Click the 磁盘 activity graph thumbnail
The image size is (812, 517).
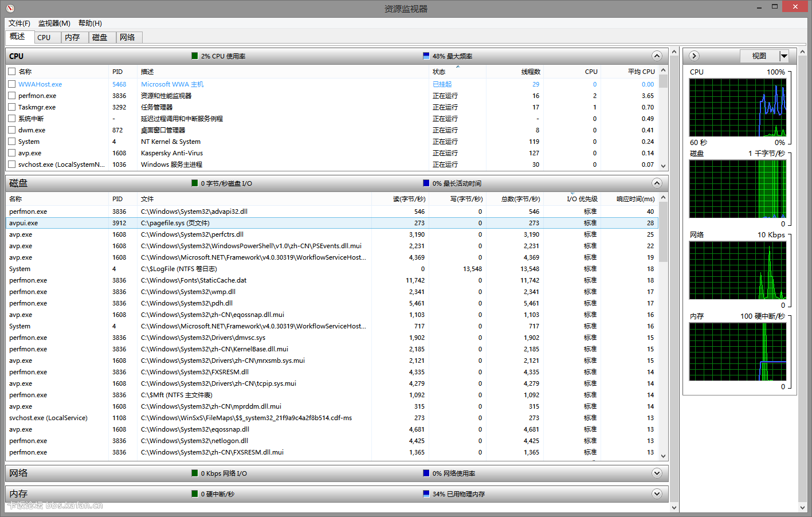(x=738, y=189)
